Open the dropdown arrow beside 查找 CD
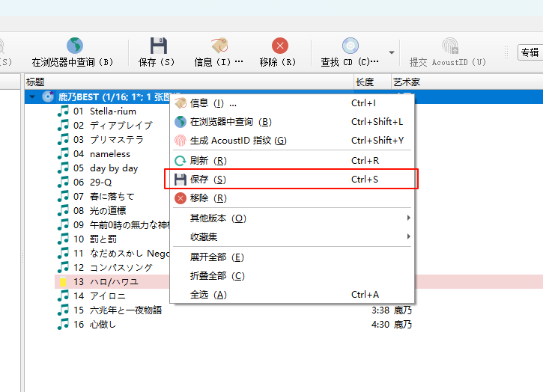 pos(391,53)
